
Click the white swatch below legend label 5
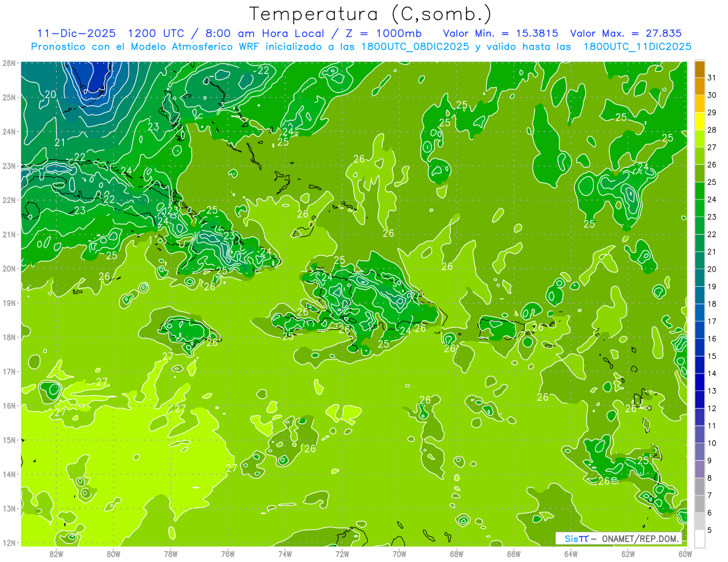[x=699, y=538]
